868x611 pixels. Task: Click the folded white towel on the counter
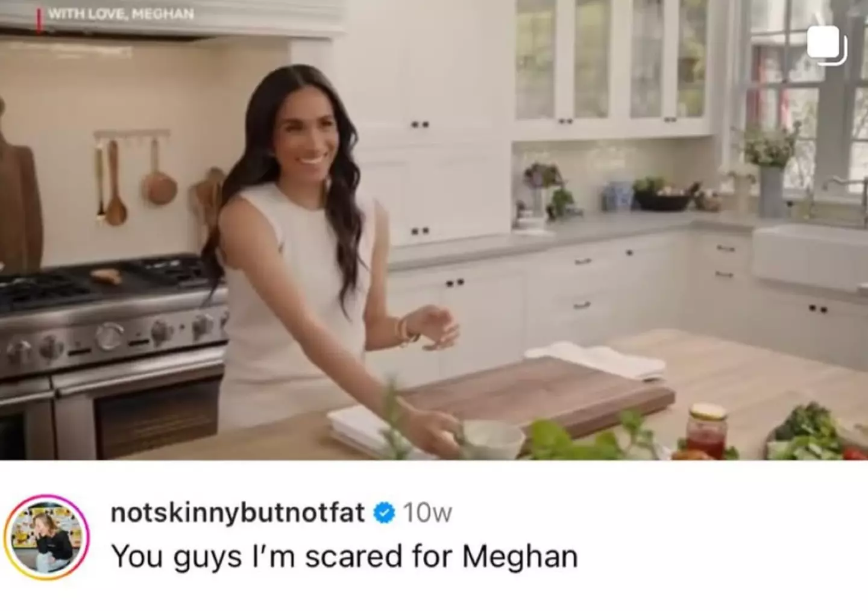point(597,360)
